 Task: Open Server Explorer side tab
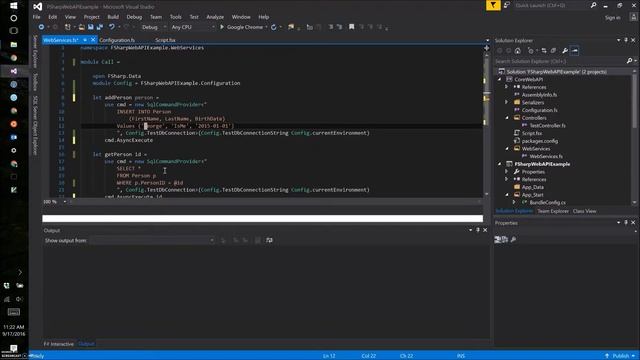tap(35, 51)
